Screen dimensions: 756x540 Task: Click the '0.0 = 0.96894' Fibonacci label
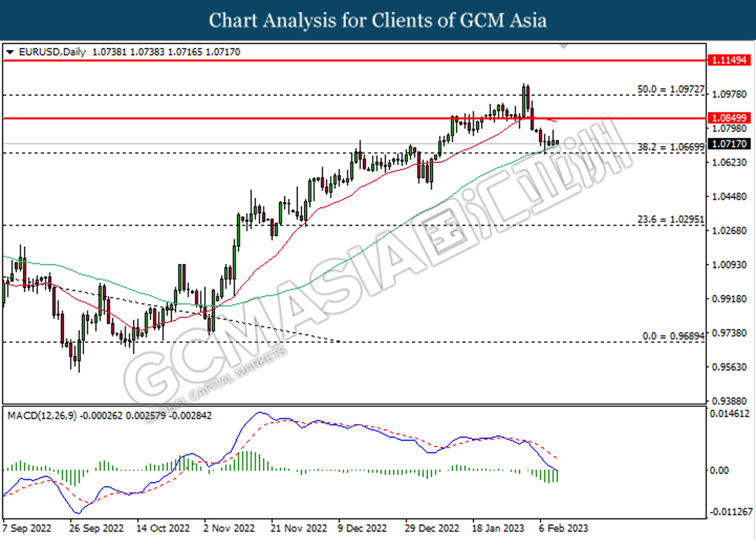click(673, 336)
